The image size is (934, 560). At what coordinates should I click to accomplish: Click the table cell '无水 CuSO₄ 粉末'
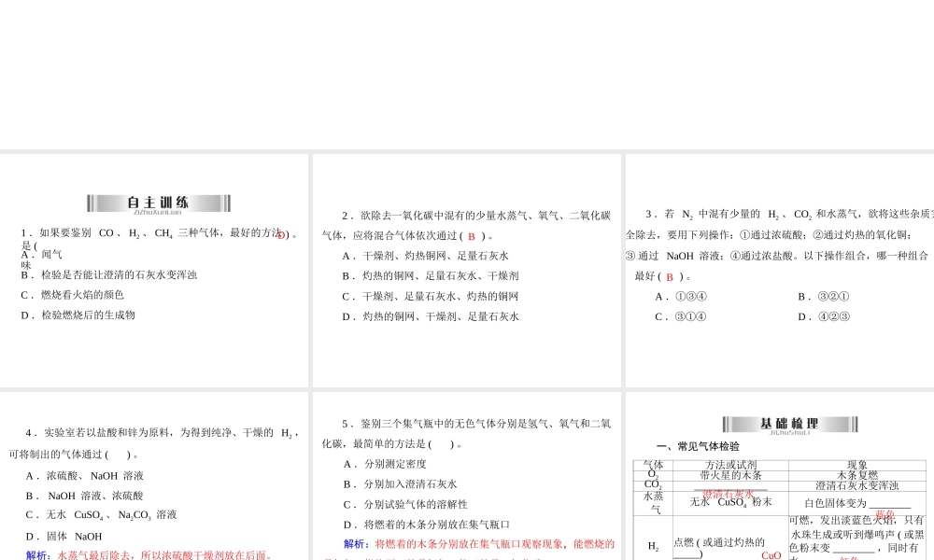click(x=731, y=502)
